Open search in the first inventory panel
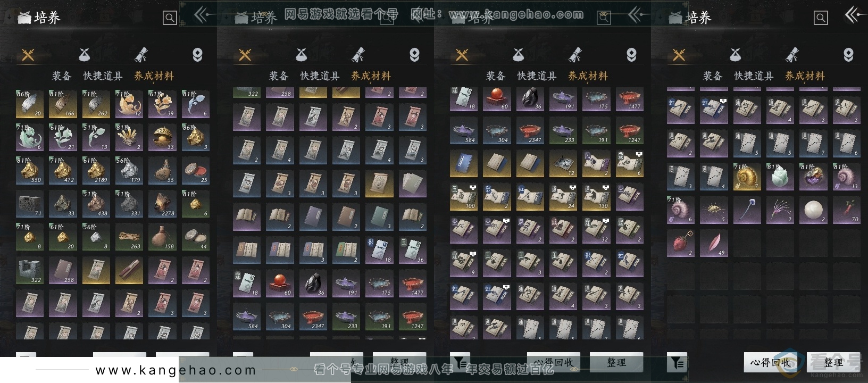The height and width of the screenshot is (383, 868). [170, 18]
